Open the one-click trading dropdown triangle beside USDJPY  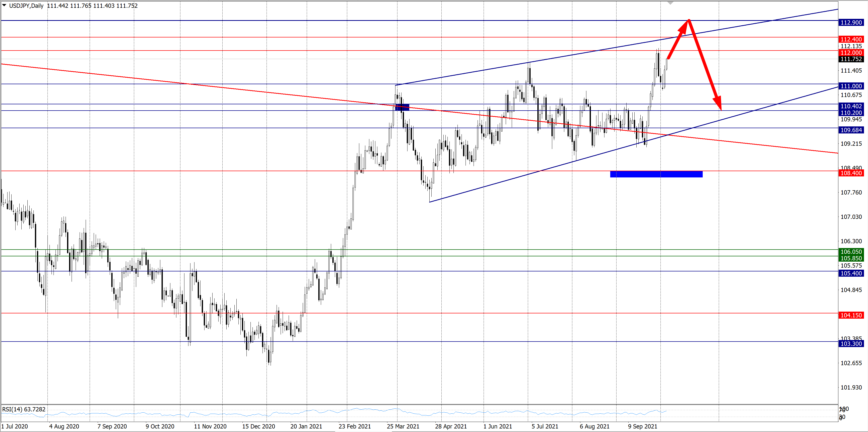tap(4, 5)
